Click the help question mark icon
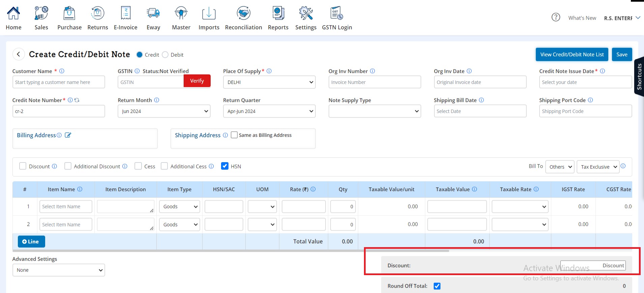 tap(556, 17)
